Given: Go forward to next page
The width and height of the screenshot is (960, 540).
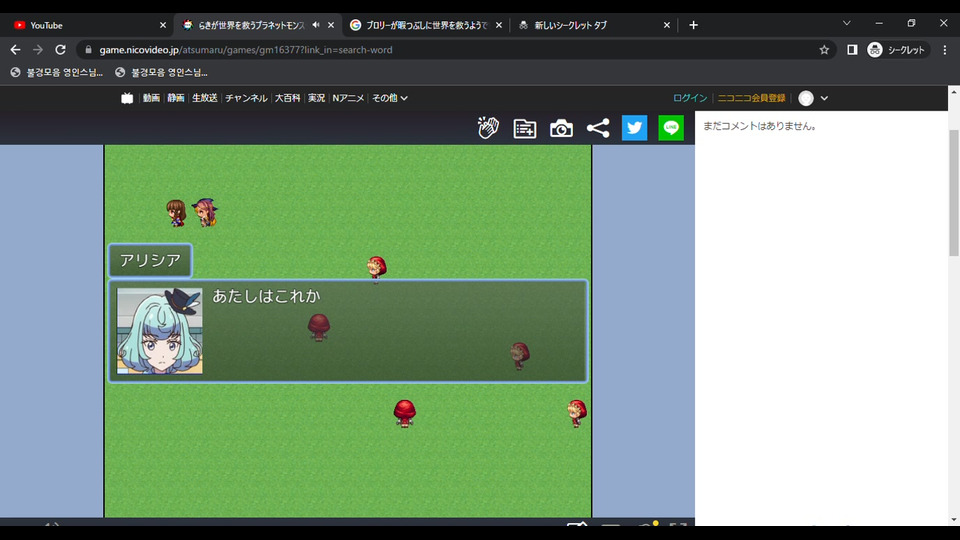Looking at the screenshot, I should (x=38, y=50).
